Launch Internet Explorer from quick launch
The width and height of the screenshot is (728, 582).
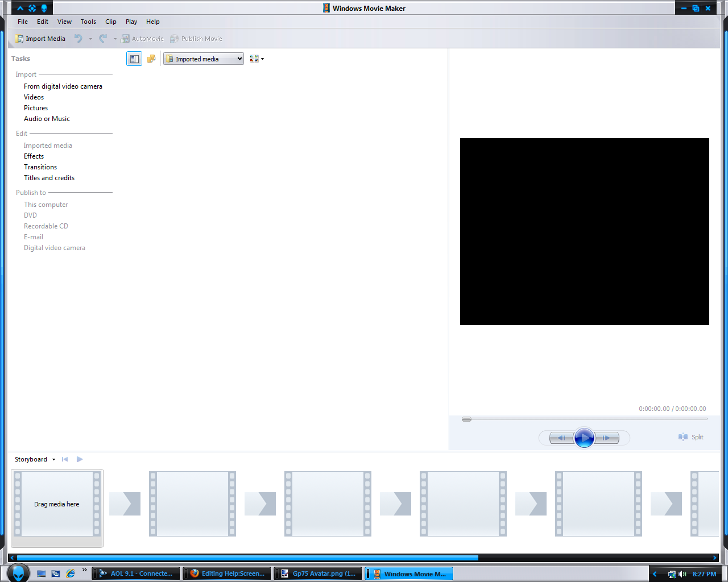point(71,573)
